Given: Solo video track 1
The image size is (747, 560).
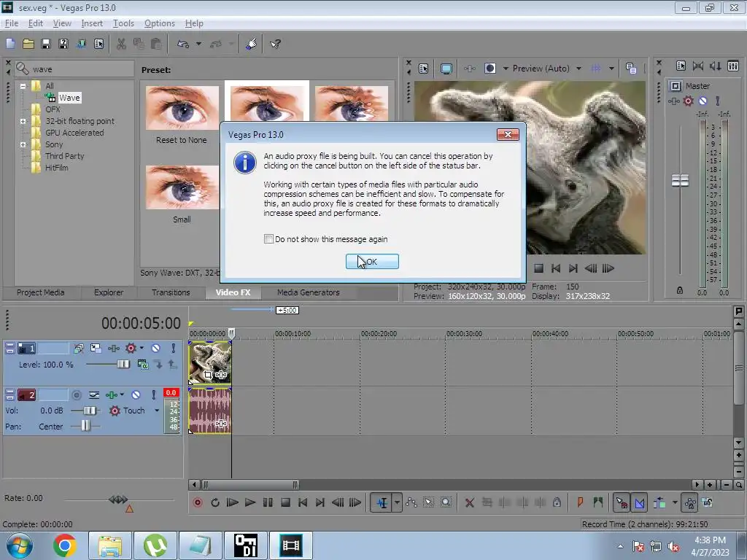Looking at the screenshot, I should click(x=174, y=348).
